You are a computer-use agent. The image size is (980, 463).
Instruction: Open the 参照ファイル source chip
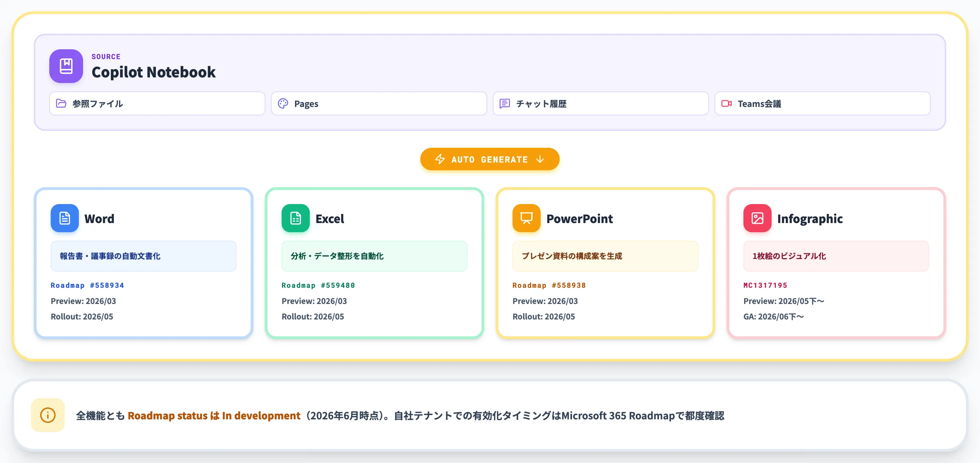click(x=157, y=103)
